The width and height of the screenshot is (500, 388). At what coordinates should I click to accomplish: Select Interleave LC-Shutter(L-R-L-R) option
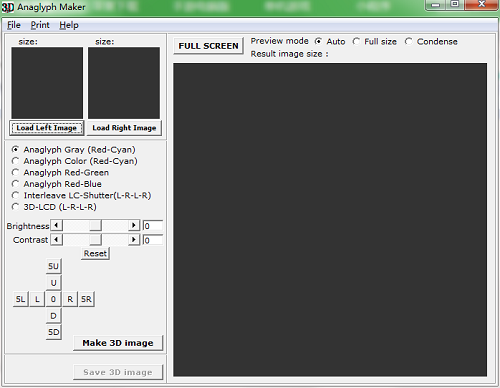point(81,195)
